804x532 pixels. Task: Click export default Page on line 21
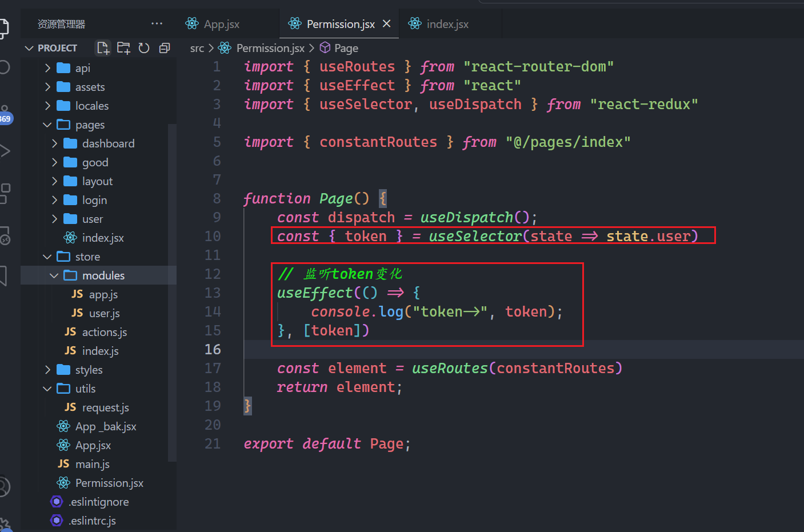(327, 443)
